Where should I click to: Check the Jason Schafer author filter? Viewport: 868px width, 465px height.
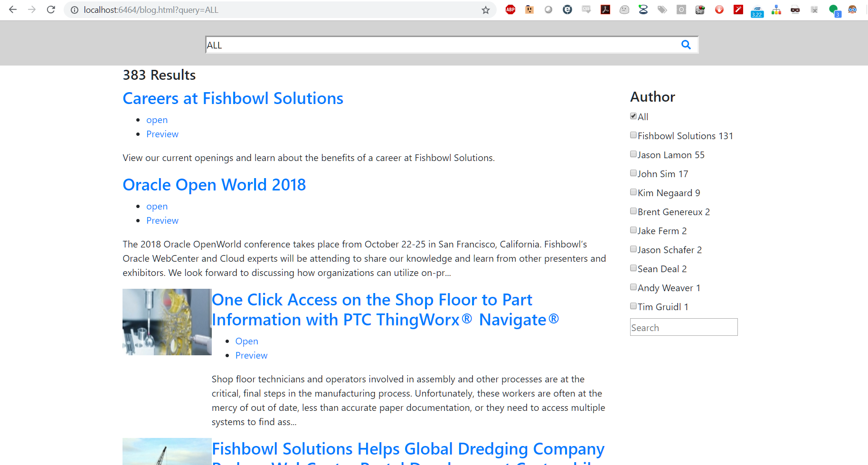(633, 249)
